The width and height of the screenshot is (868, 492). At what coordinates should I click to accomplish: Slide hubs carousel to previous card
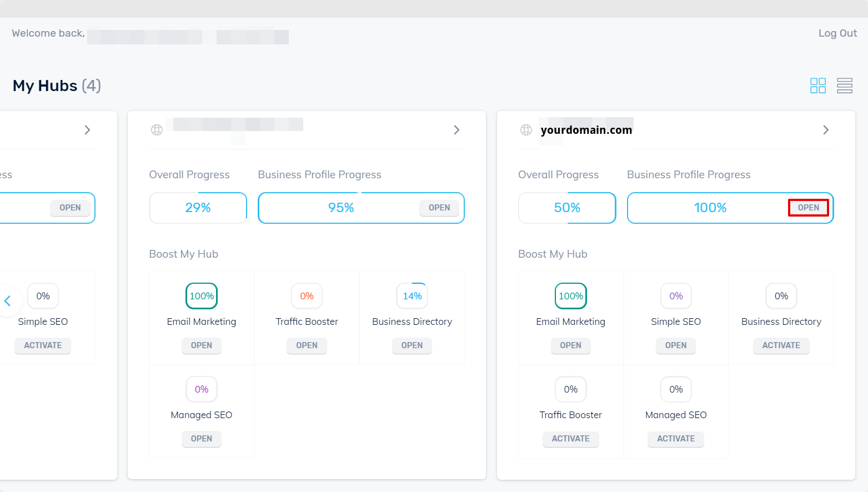click(8, 301)
